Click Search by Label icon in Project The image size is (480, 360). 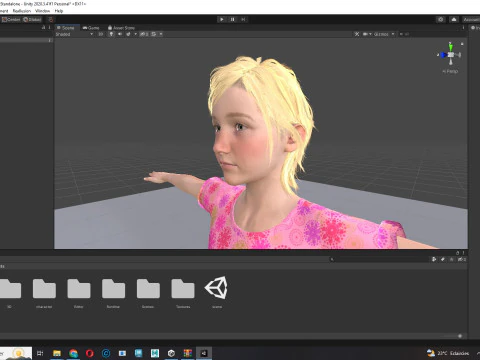click(443, 259)
